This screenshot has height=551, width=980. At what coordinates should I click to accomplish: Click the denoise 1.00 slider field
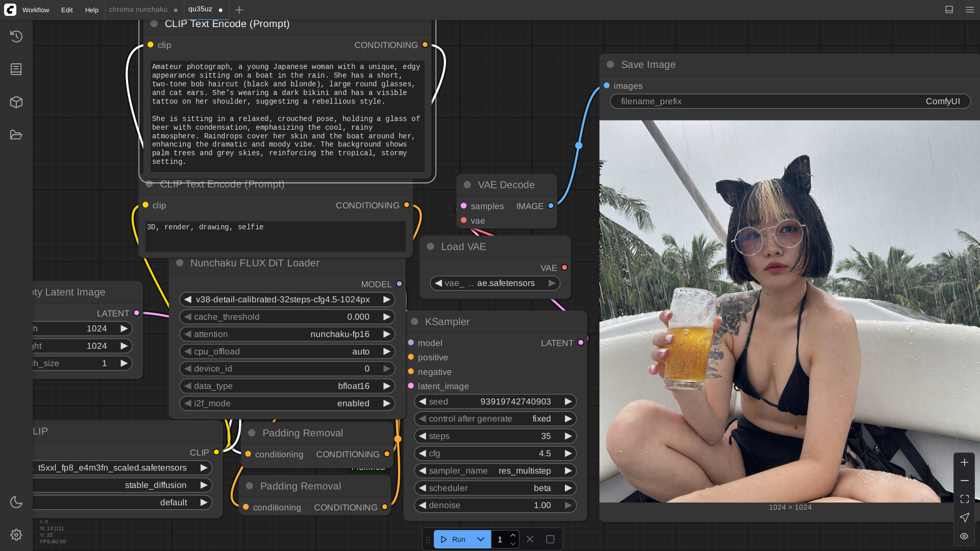495,505
